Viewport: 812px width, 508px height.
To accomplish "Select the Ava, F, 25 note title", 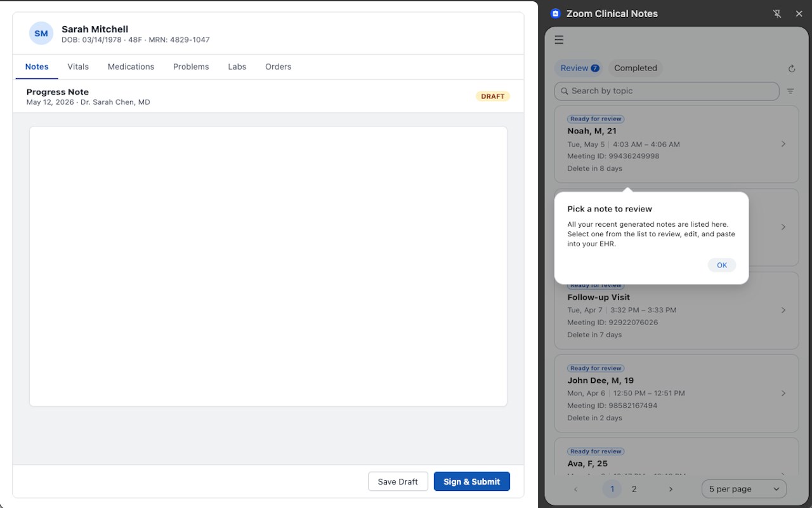I will point(587,464).
